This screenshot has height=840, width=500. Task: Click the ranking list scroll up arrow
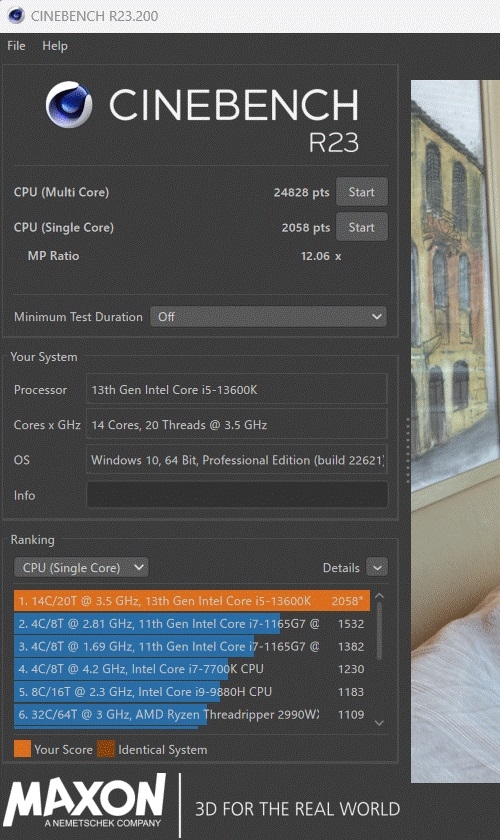(379, 596)
